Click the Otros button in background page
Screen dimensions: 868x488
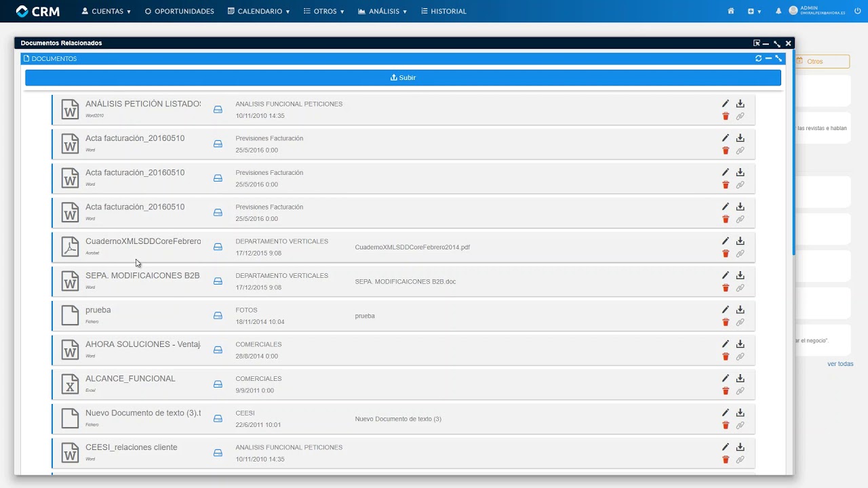pos(822,62)
